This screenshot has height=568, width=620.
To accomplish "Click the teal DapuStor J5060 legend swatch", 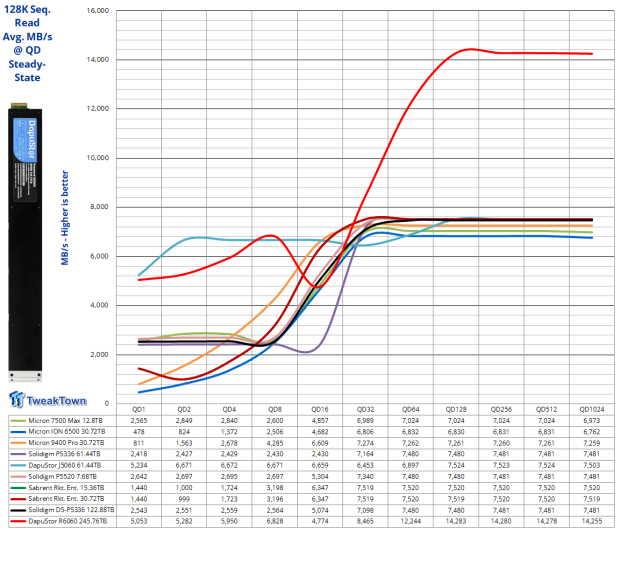I will pyautogui.click(x=18, y=466).
